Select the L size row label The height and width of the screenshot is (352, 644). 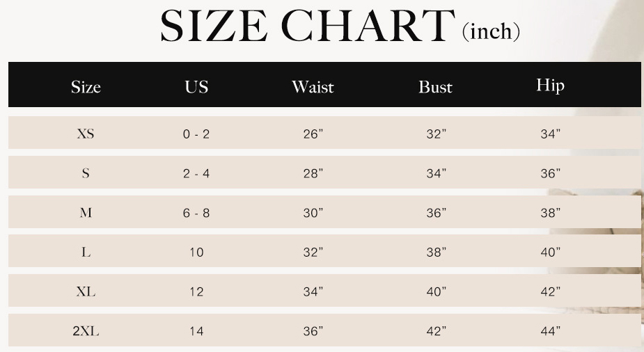[86, 253]
